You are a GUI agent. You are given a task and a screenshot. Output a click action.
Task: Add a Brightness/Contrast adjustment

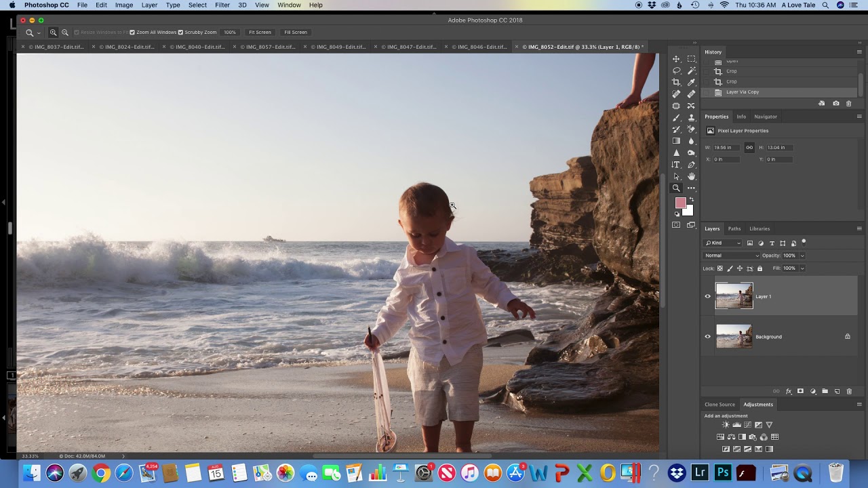[x=726, y=425]
